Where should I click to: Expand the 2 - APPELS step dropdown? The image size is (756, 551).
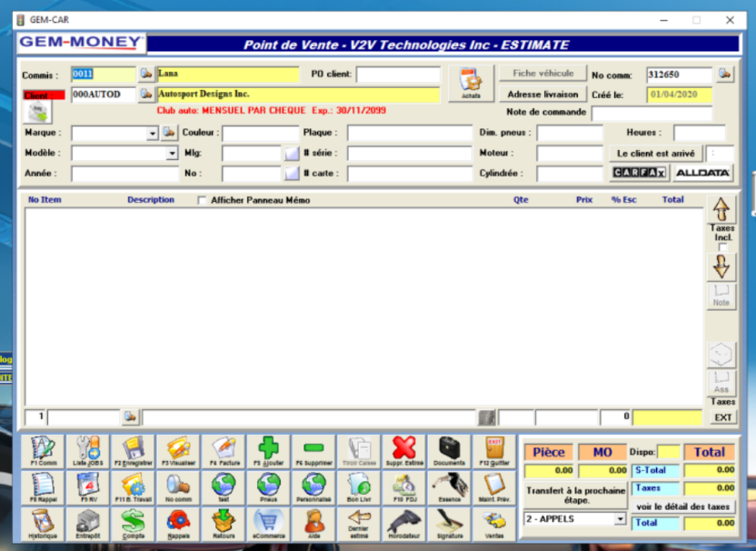[x=620, y=519]
